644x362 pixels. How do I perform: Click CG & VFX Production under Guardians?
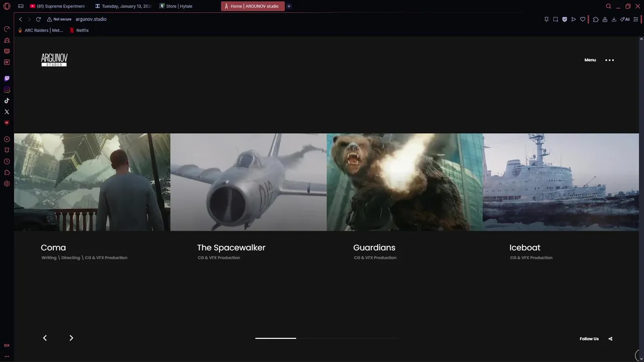(x=375, y=257)
